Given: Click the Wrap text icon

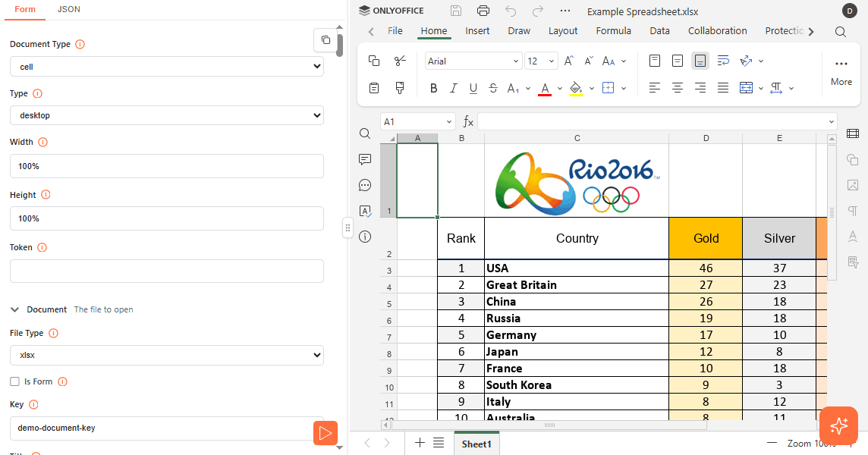Looking at the screenshot, I should pos(723,61).
